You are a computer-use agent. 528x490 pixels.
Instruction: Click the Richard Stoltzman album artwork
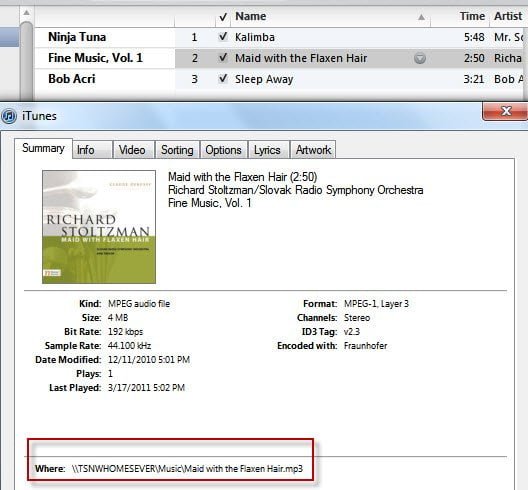99,227
